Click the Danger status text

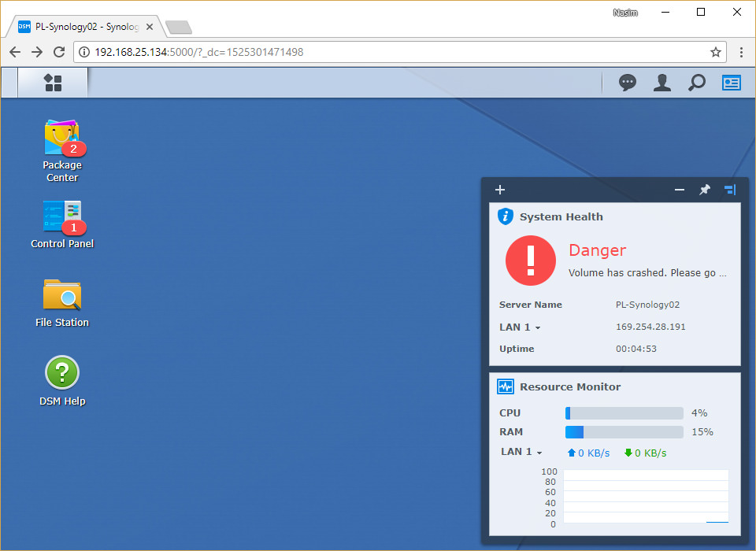[598, 250]
